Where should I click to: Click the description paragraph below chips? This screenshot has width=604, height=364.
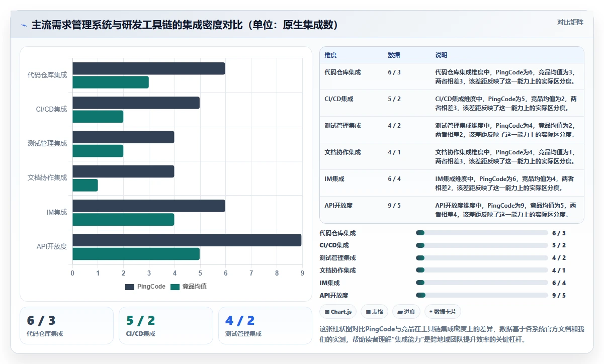tap(452, 334)
